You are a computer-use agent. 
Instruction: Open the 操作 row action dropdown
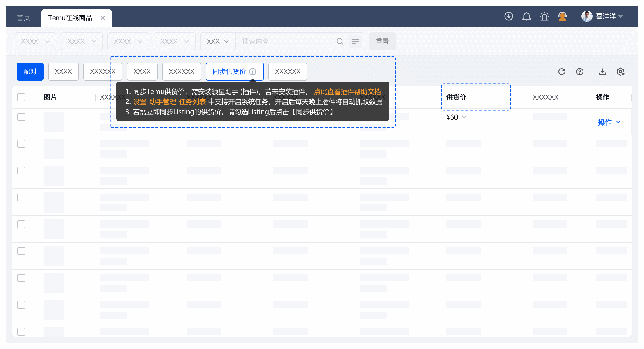[609, 122]
